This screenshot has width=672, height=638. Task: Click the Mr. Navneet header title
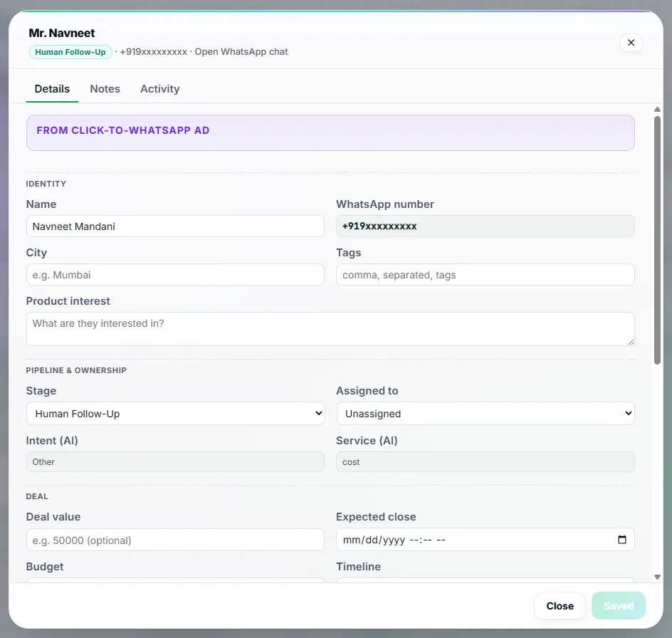coord(62,33)
